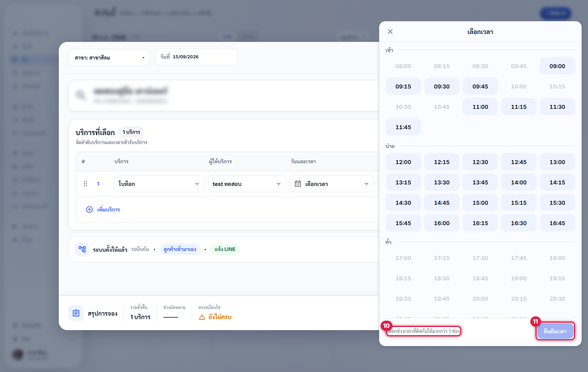Pick the 14:30 time slot
This screenshot has width=588, height=372.
click(x=403, y=203)
